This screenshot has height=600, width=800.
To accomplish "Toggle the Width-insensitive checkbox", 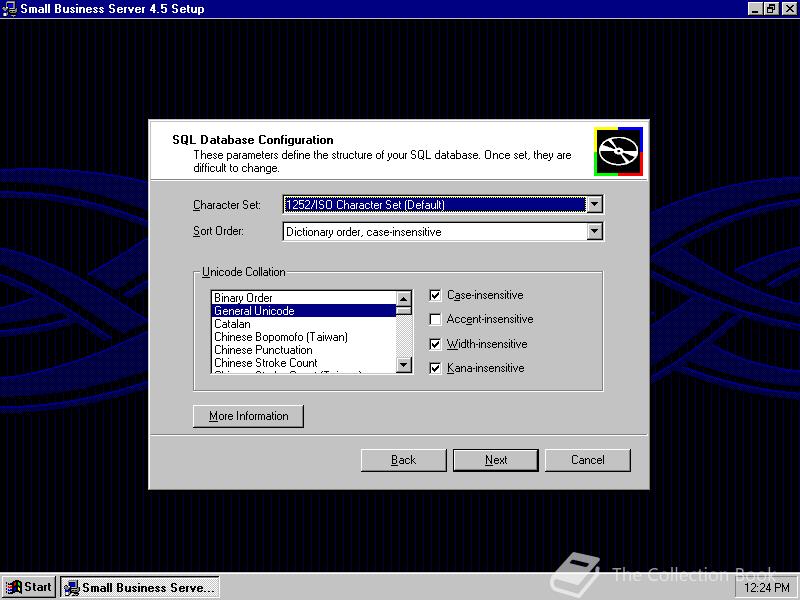I will [x=435, y=344].
